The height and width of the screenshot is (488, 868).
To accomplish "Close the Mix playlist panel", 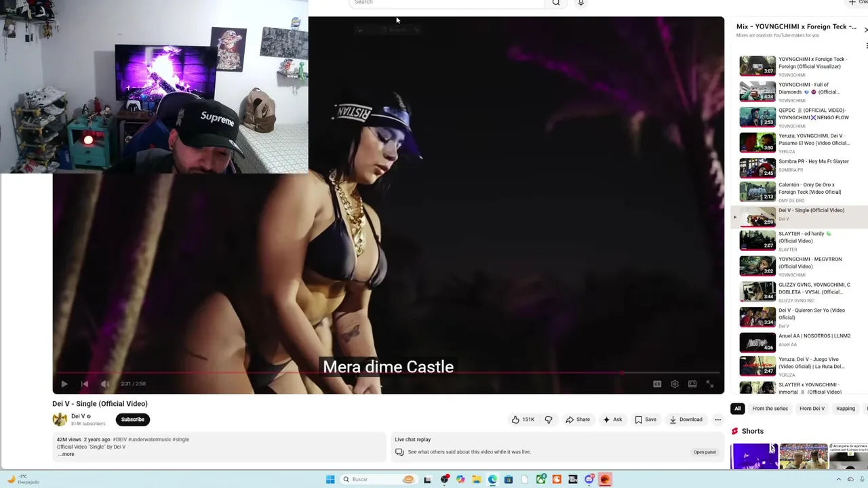I will point(865,30).
